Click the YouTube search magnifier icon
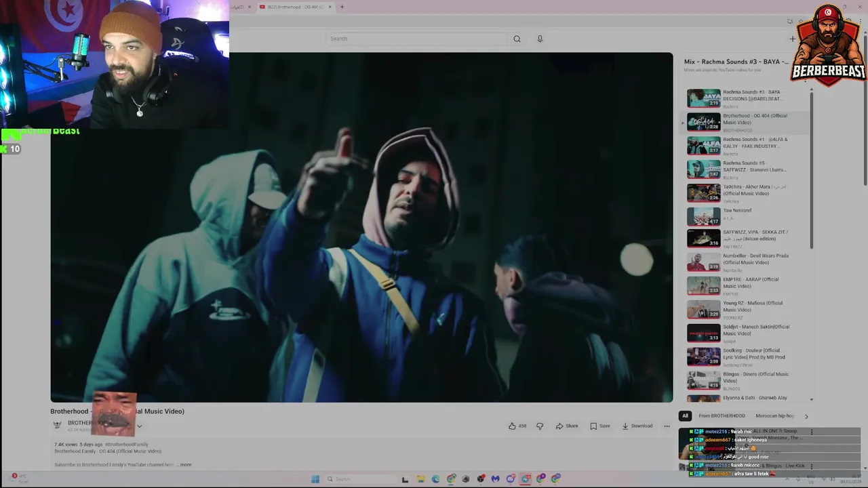This screenshot has width=868, height=488. coord(517,39)
